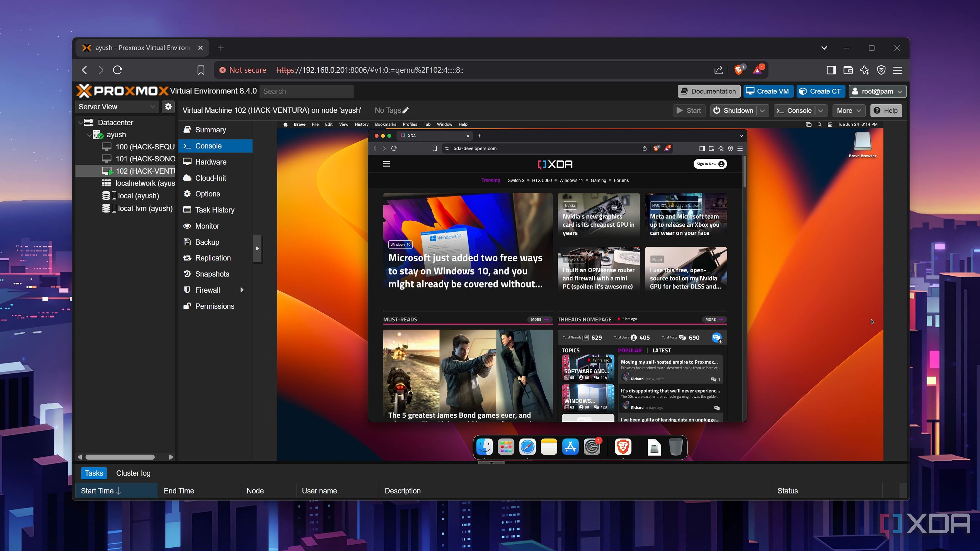Click the Create CT button
The width and height of the screenshot is (980, 551).
[820, 91]
